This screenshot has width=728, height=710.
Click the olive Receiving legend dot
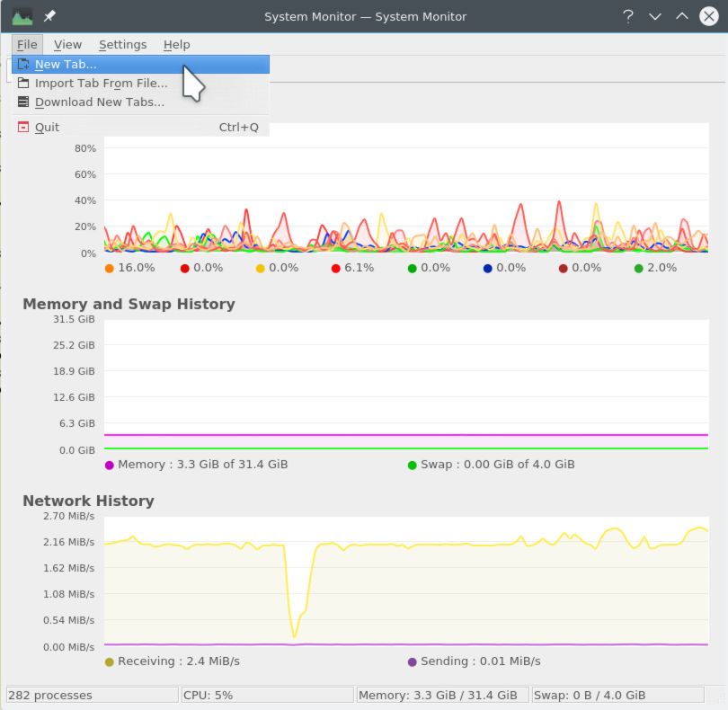(110, 662)
